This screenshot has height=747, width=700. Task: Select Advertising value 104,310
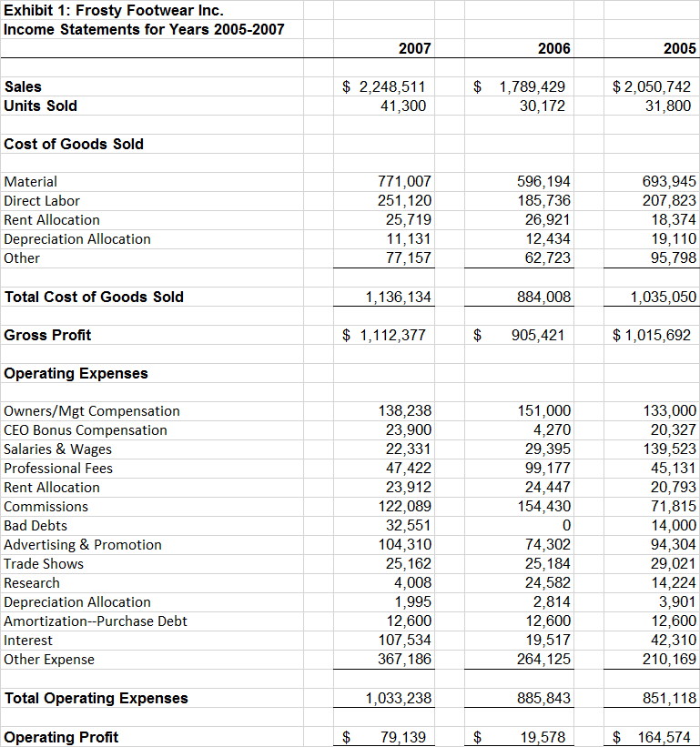(404, 544)
